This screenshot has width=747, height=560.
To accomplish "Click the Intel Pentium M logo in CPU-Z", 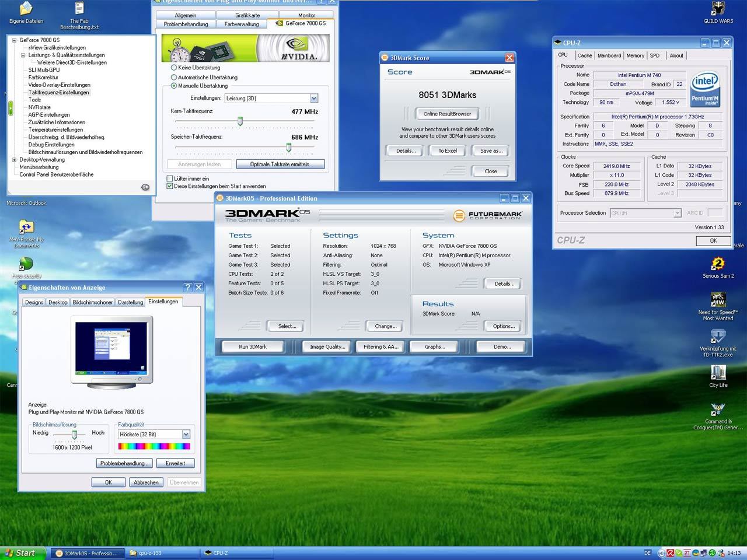I will pos(705,89).
